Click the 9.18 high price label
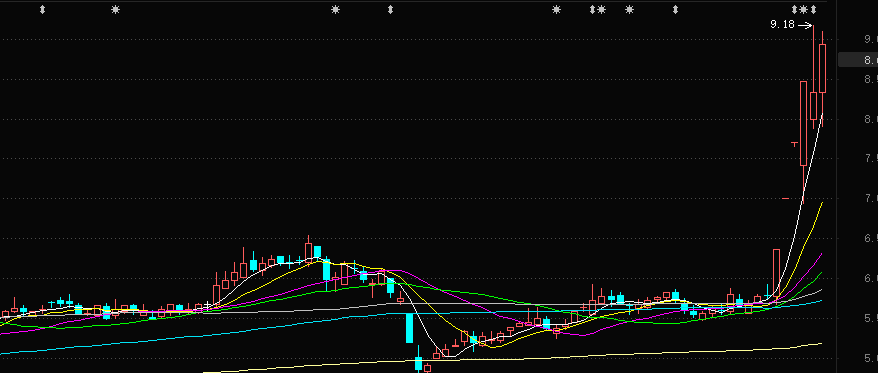 [x=782, y=25]
